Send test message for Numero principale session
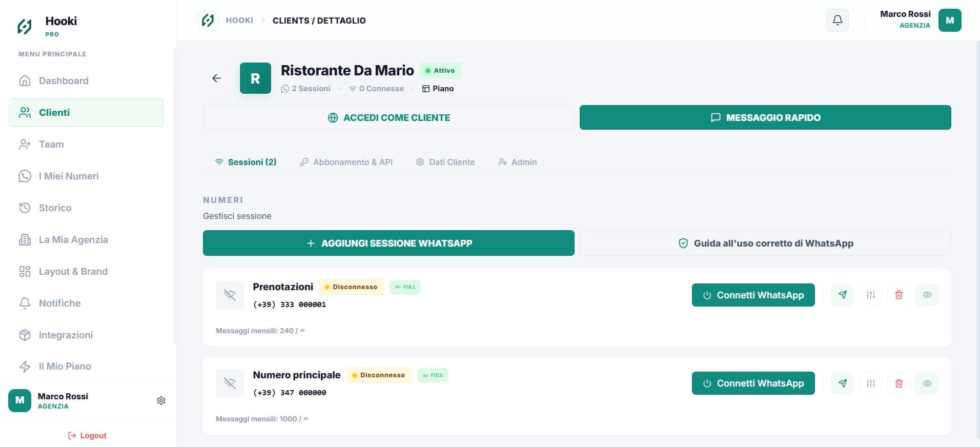Viewport: 980px width, 447px height. [x=843, y=383]
